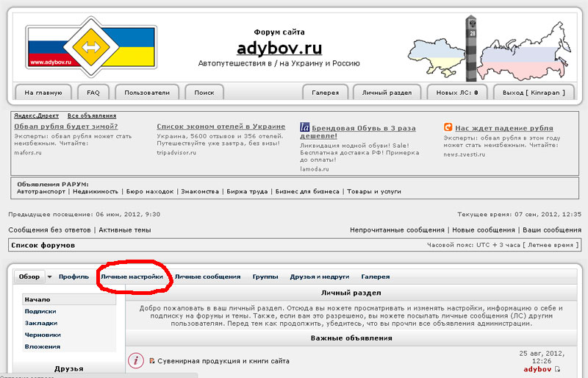This screenshot has width=588, height=378.
Task: Click the Поиск navigation button
Action: pos(204,93)
